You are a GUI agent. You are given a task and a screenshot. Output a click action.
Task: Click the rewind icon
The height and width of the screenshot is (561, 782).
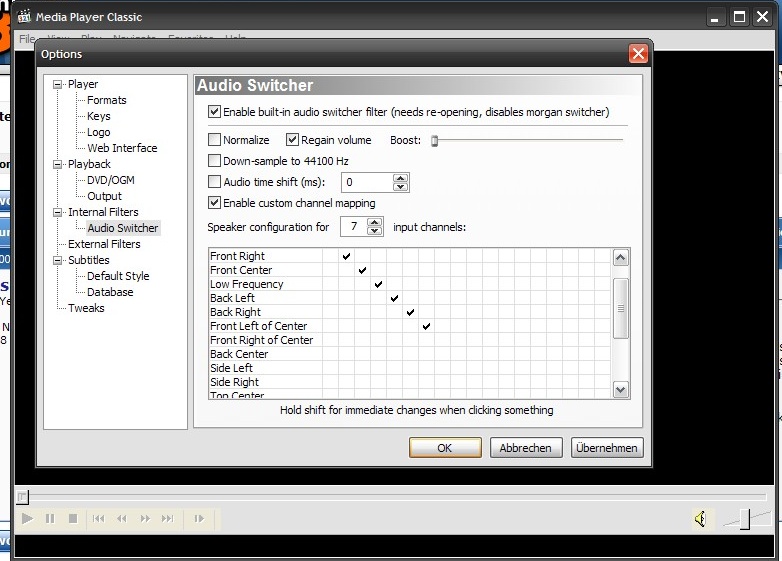122,519
